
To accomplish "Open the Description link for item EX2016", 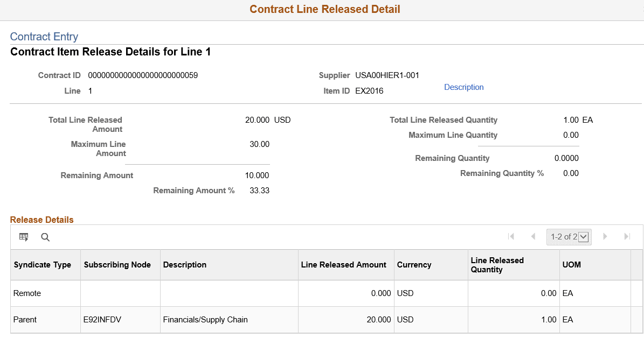I will click(x=463, y=87).
